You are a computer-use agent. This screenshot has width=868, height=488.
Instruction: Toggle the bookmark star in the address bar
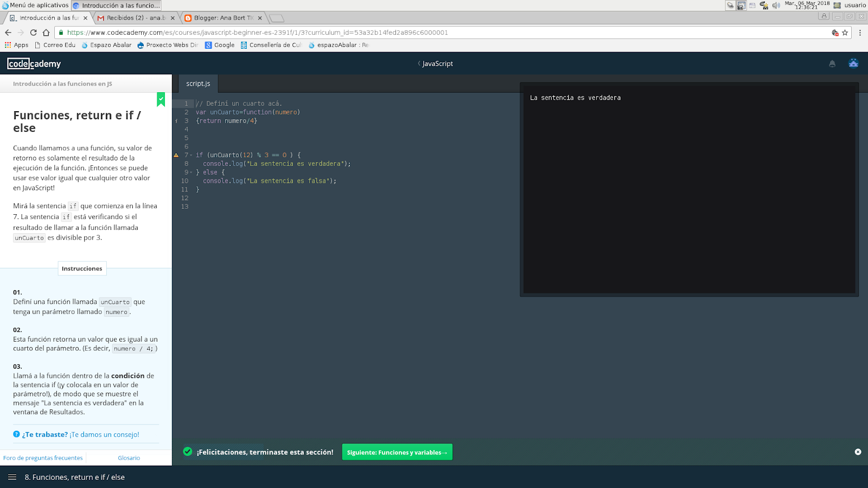(x=845, y=32)
